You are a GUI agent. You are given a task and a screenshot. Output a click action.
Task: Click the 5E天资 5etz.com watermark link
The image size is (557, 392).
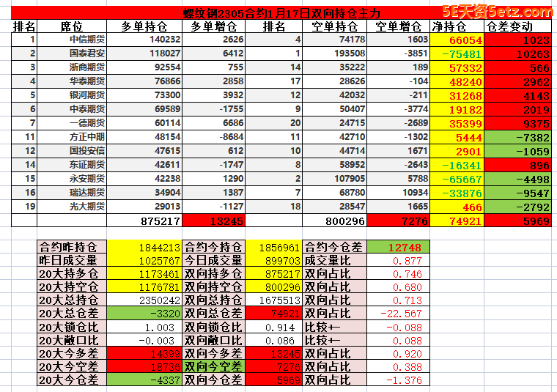click(497, 12)
